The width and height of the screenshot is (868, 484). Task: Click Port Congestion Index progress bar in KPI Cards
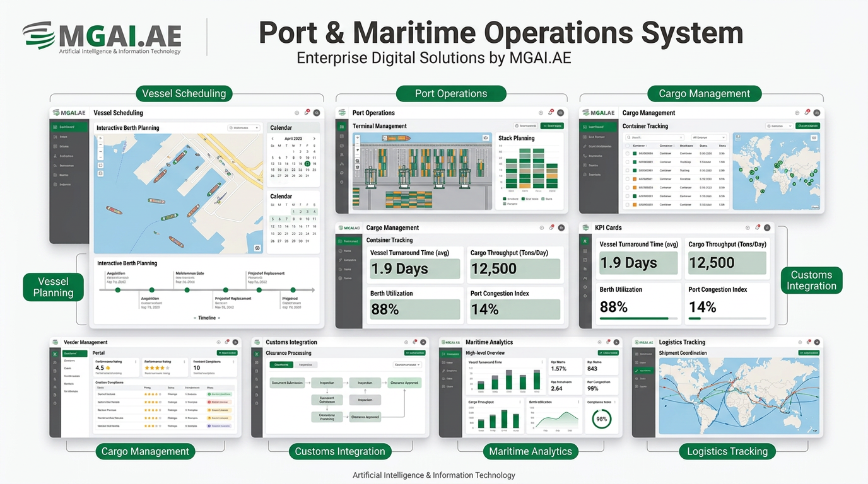click(727, 318)
